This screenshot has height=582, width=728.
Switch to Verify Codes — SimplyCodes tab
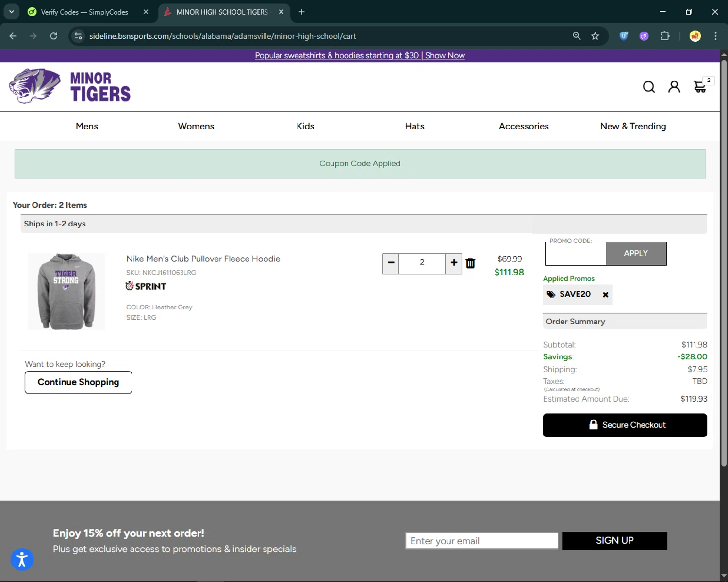84,12
